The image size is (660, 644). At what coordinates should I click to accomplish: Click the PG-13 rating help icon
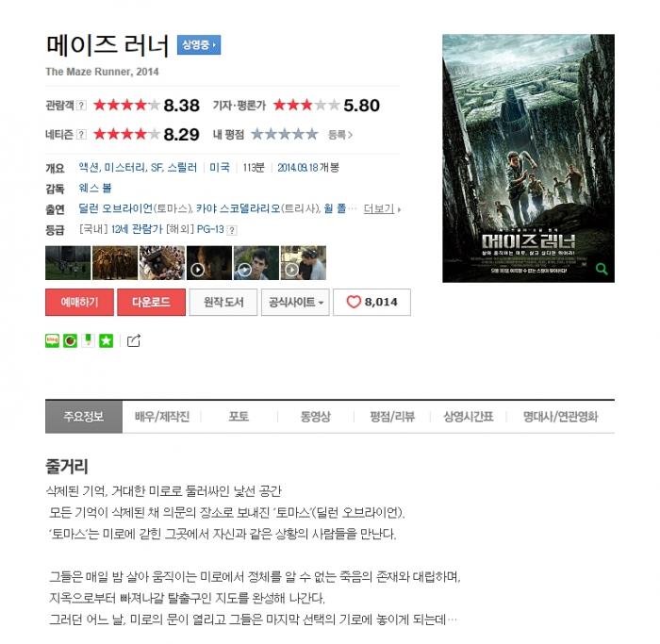click(232, 230)
